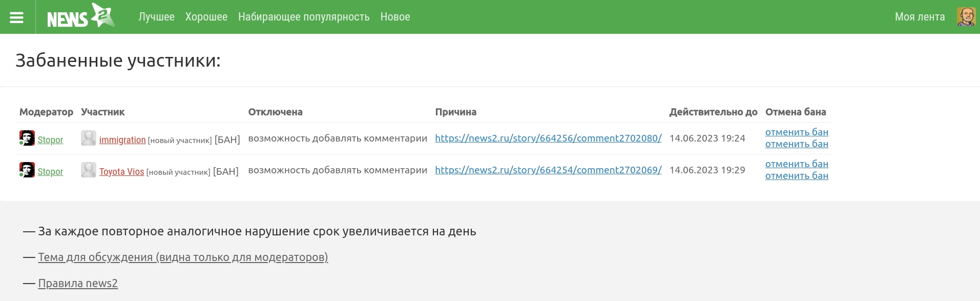Image resolution: width=980 pixels, height=301 pixels.
Task: Click Stopor's avatar in first row
Action: 27,138
